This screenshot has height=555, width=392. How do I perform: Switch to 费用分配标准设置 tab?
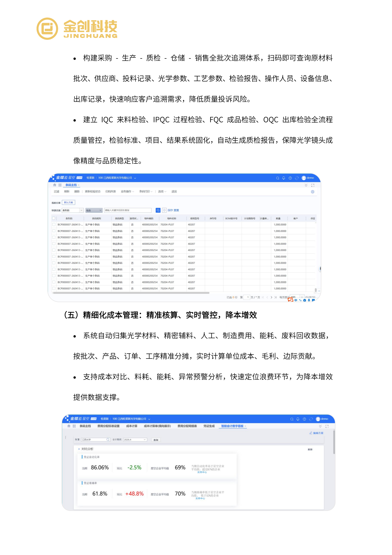[108, 426]
